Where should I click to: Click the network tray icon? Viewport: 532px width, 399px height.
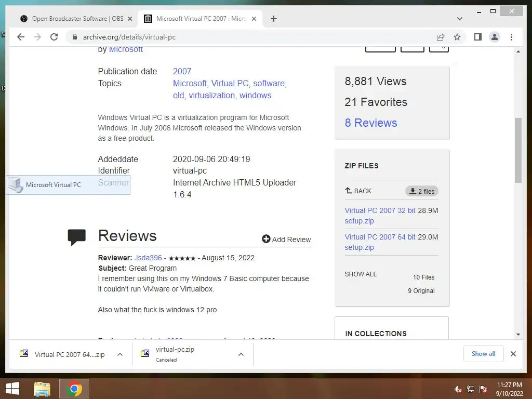(471, 389)
